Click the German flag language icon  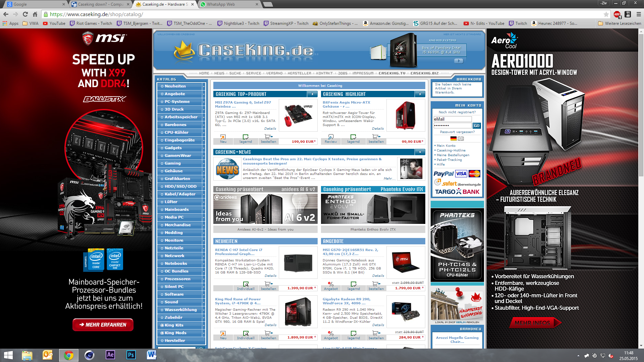(x=453, y=138)
